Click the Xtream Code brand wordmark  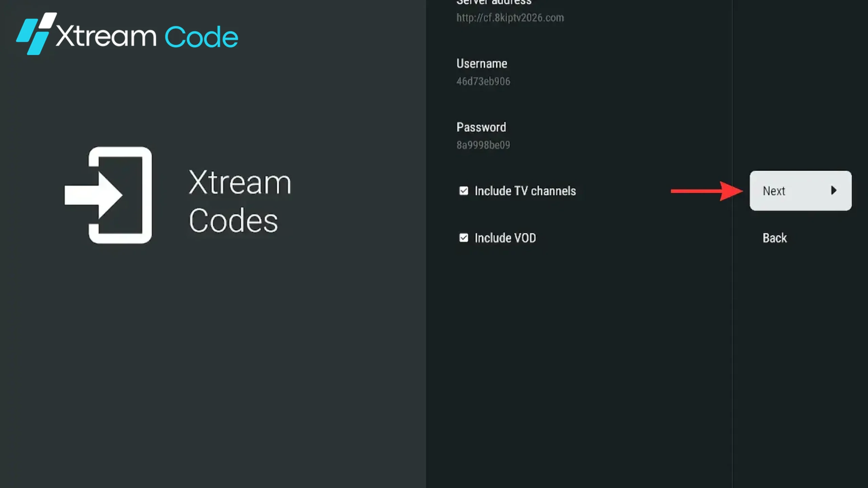pyautogui.click(x=147, y=36)
